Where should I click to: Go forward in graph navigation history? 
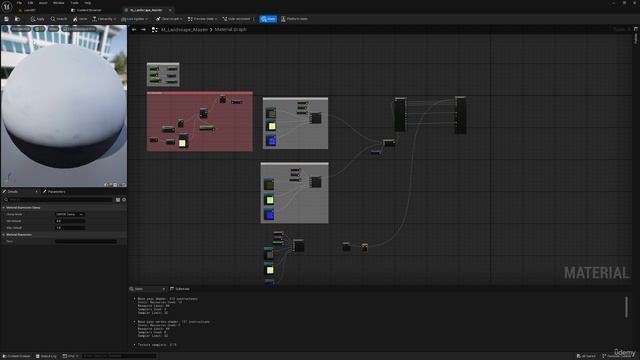click(x=143, y=29)
